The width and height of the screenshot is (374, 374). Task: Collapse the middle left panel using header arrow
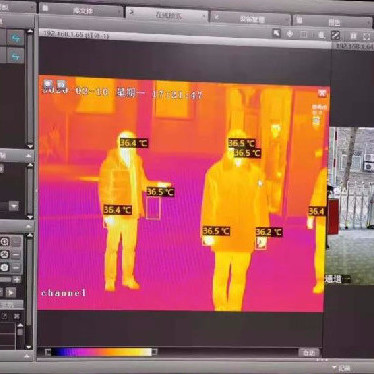tap(28, 156)
